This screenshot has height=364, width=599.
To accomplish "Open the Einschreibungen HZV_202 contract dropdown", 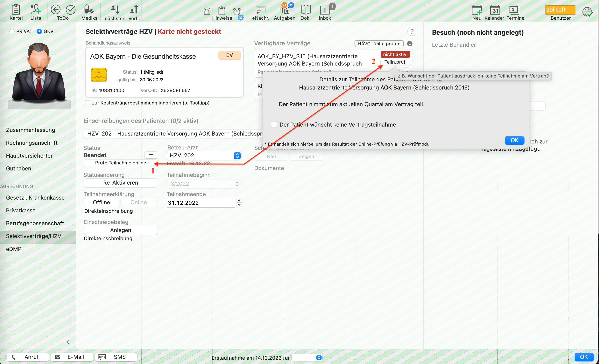I will coord(173,133).
